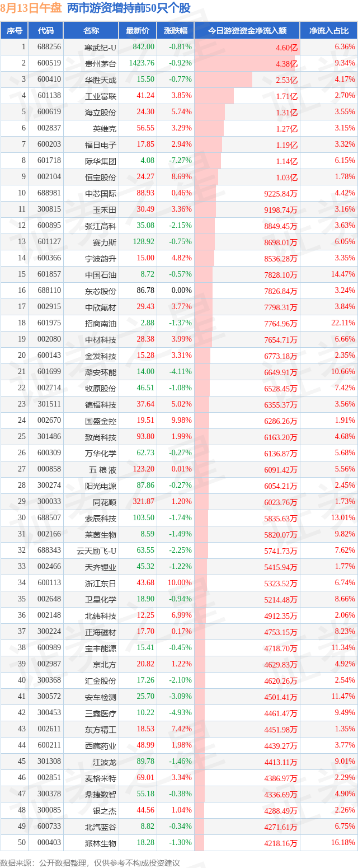Click the 代码 column header

pyautogui.click(x=46, y=31)
